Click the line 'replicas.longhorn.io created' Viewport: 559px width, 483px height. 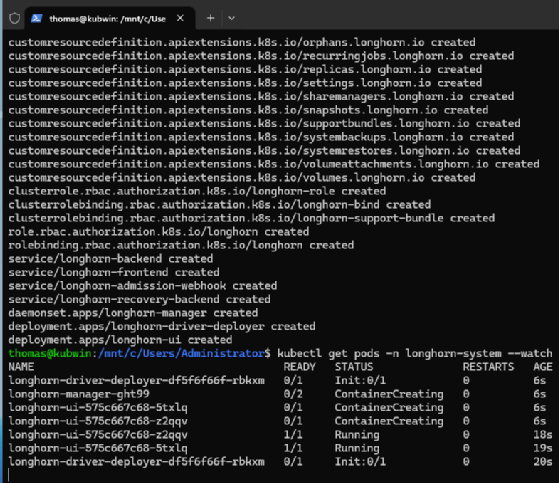coord(245,70)
